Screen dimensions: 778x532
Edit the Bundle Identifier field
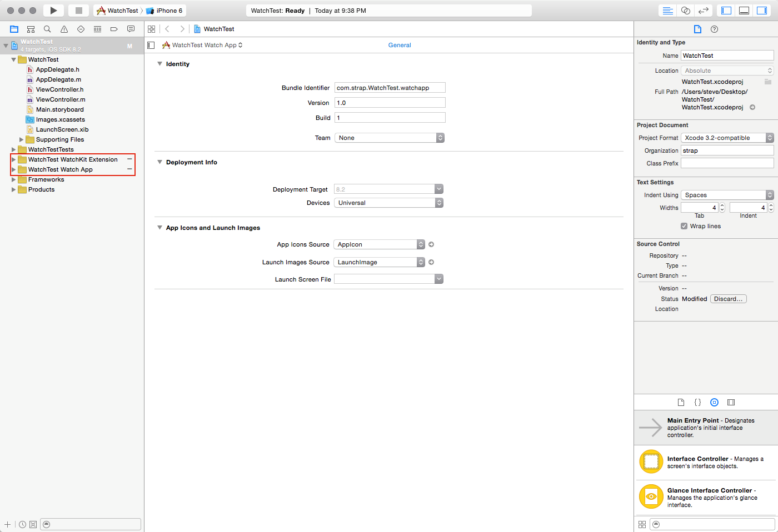(390, 88)
